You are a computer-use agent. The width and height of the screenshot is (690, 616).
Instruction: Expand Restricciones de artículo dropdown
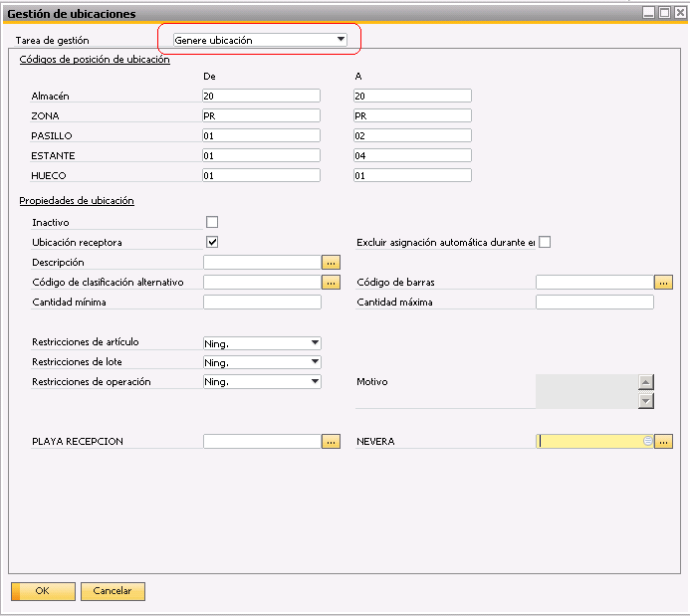pos(315,343)
